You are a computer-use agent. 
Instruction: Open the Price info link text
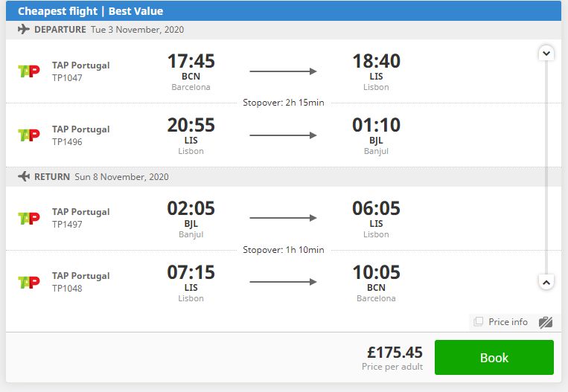508,322
